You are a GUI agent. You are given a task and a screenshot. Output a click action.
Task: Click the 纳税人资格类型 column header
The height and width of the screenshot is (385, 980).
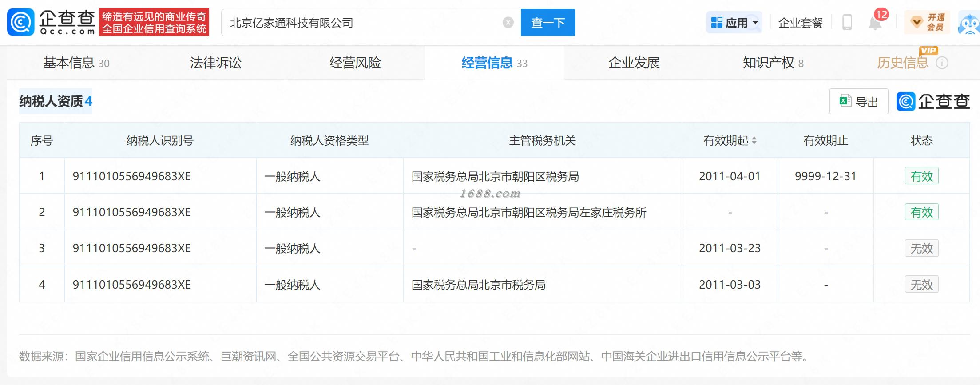point(329,141)
